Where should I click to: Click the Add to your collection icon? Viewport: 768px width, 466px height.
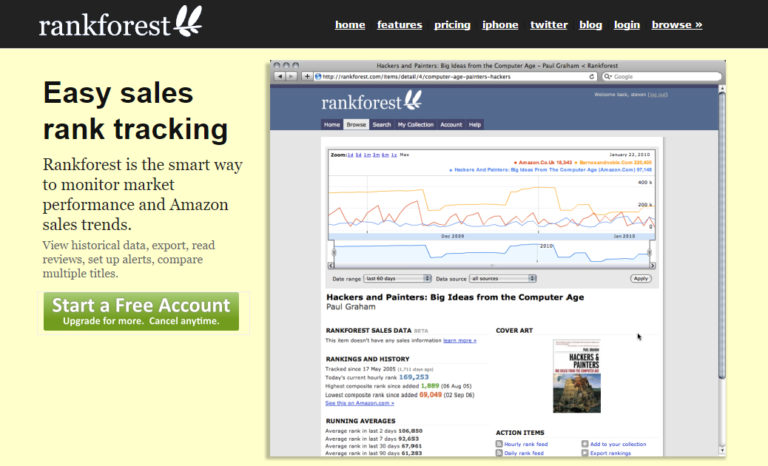tap(585, 444)
